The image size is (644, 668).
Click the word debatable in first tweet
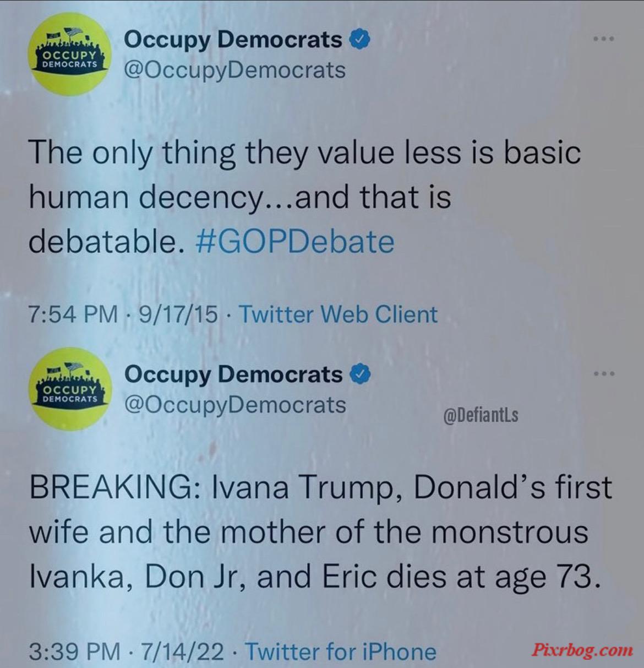click(106, 241)
